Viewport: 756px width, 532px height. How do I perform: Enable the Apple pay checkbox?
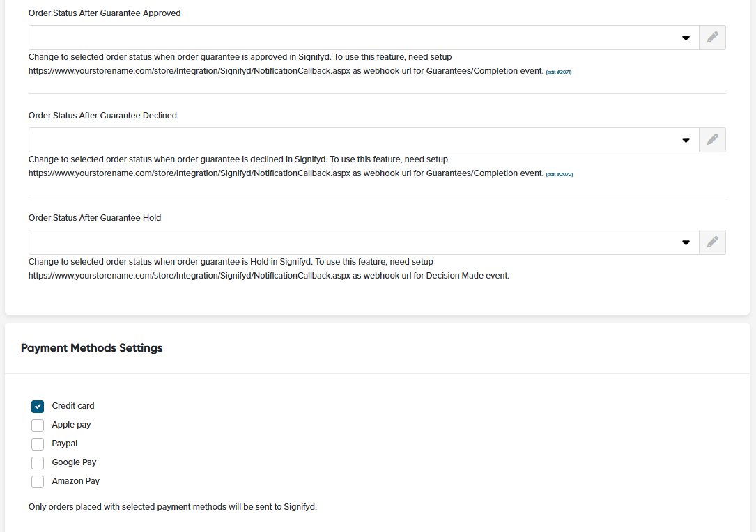[38, 425]
